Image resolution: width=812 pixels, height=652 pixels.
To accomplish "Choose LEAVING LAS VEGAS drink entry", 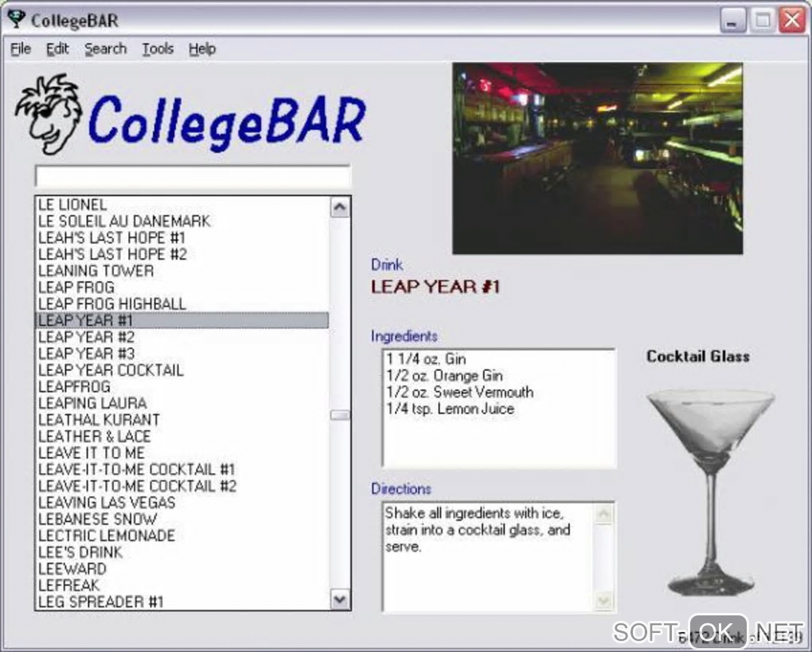I will pos(182,502).
